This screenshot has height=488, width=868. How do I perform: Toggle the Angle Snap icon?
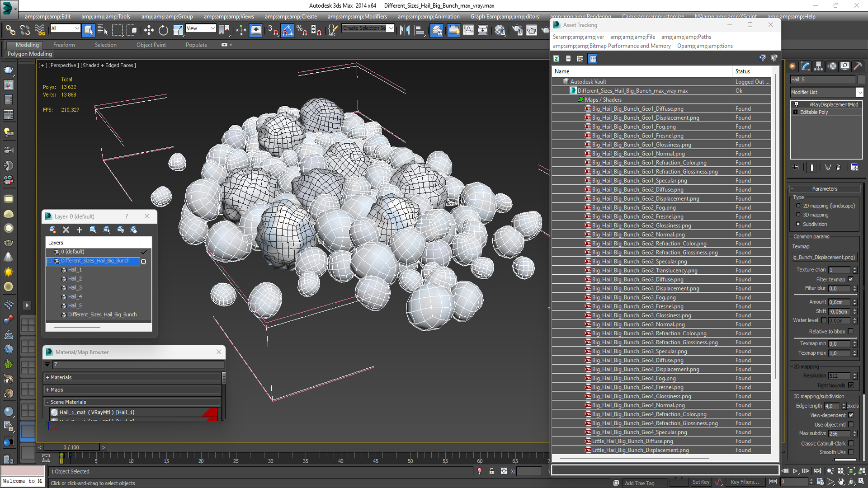pyautogui.click(x=287, y=30)
